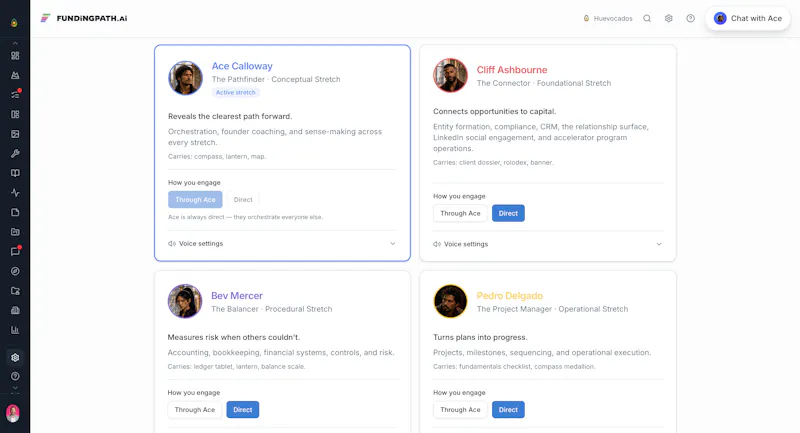Image resolution: width=800 pixels, height=433 pixels.
Task: Click Pedro Delgado's avatar photo
Action: [451, 301]
